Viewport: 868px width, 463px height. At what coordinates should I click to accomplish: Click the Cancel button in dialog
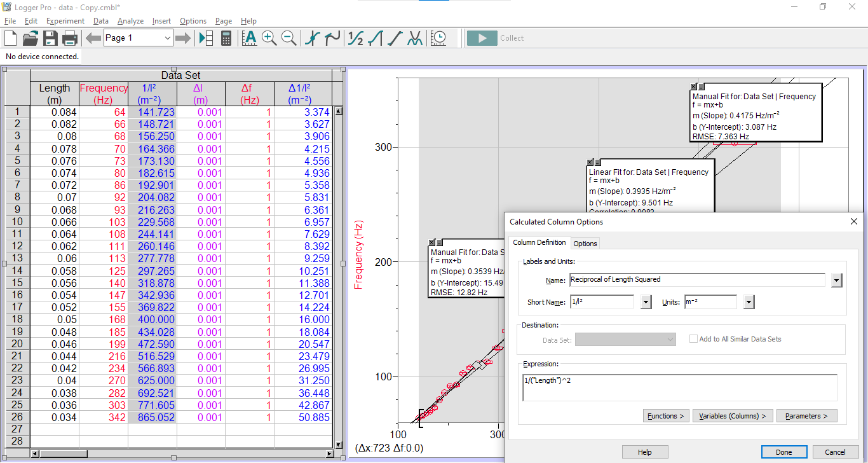(836, 452)
